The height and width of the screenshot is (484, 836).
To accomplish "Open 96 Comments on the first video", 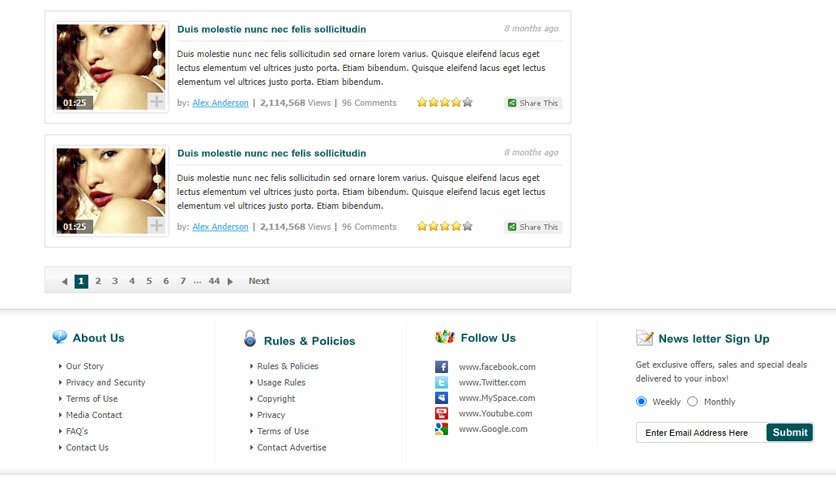I will click(x=369, y=103).
